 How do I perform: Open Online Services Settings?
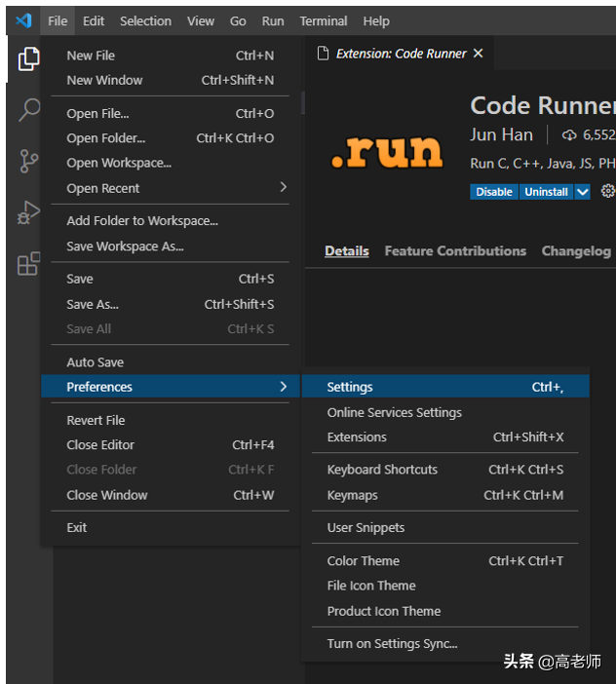[x=445, y=412]
